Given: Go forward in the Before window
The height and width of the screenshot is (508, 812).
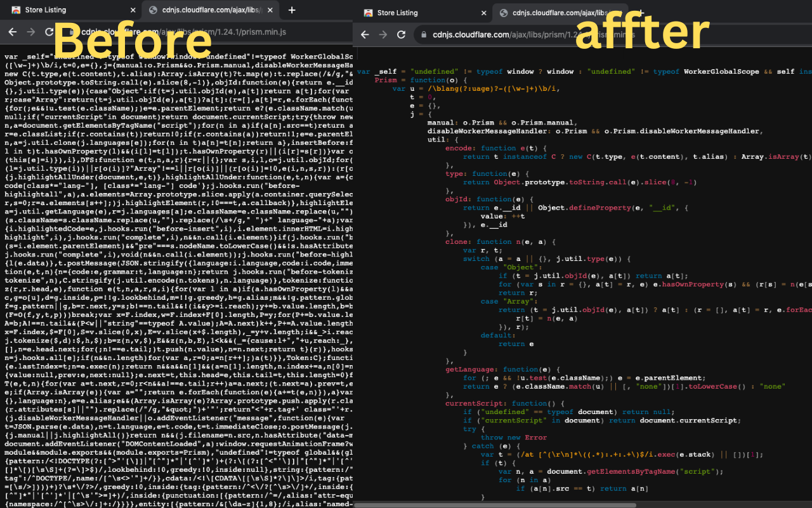Looking at the screenshot, I should pos(30,32).
